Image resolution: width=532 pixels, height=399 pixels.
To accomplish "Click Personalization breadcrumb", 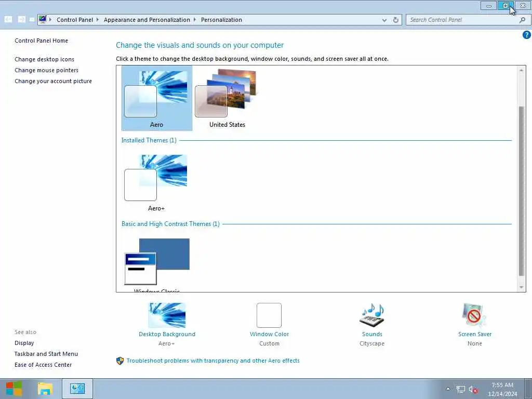I will coord(221,20).
